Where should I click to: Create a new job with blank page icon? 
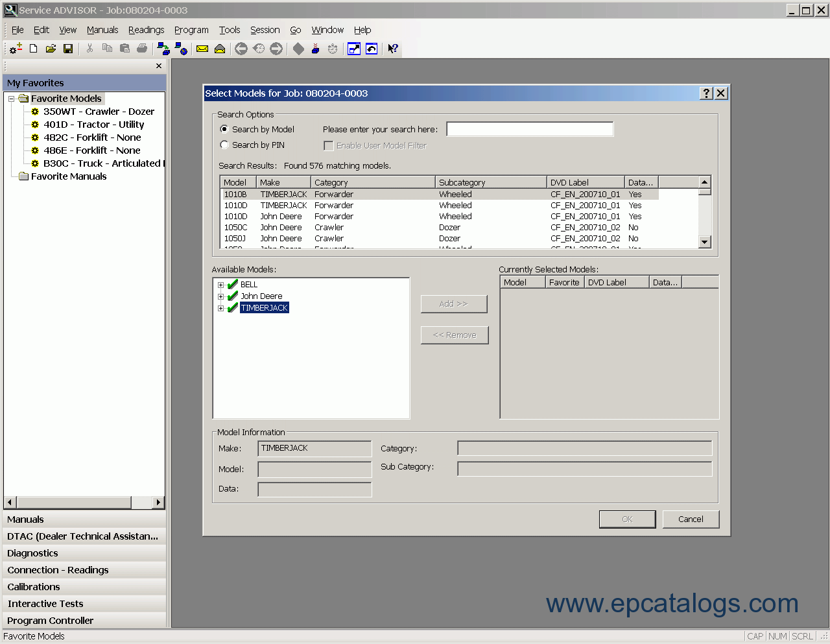(x=34, y=49)
